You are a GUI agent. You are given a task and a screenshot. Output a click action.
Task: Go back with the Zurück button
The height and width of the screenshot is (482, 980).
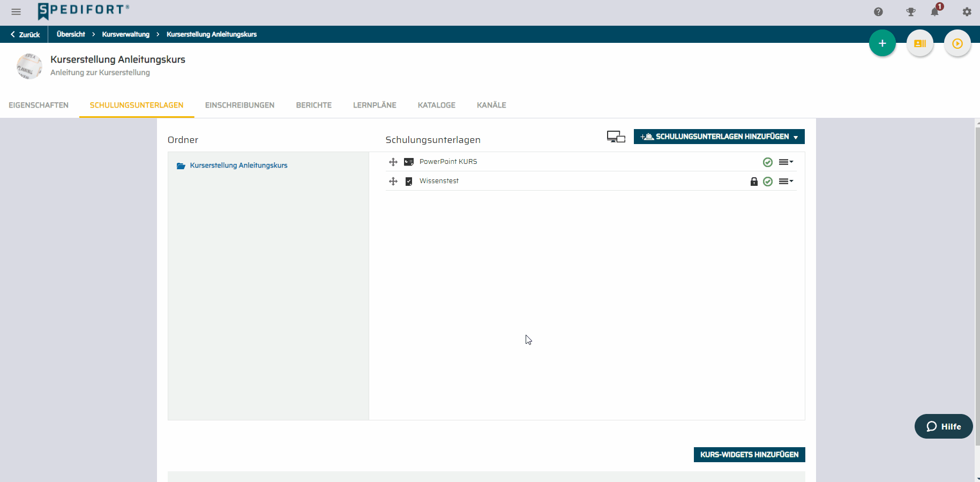pyautogui.click(x=25, y=34)
